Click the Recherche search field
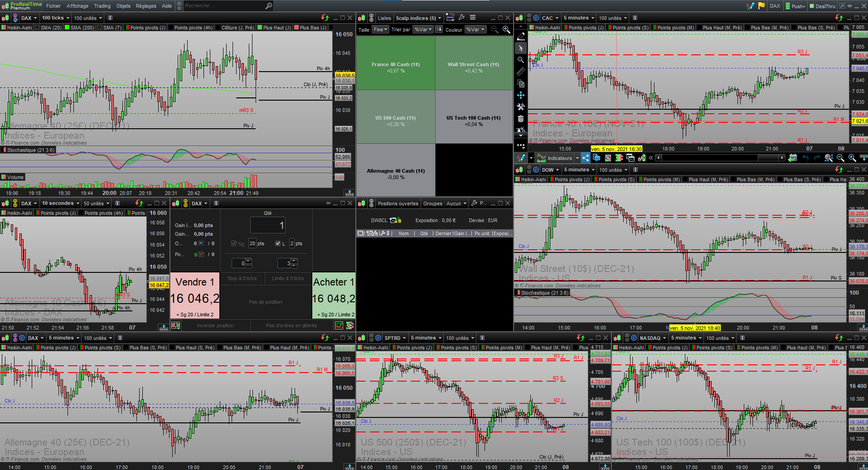Image resolution: width=868 pixels, height=470 pixels. point(223,6)
